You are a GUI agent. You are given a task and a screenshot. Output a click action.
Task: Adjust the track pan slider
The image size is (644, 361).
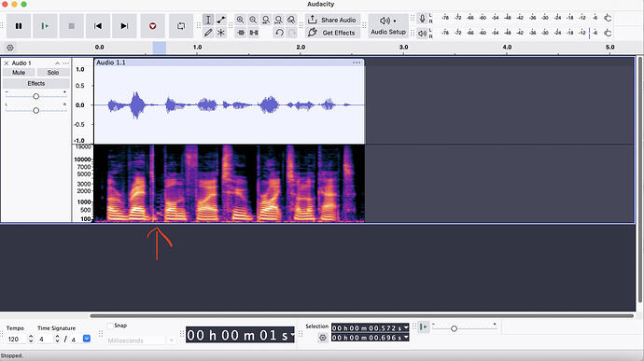click(x=36, y=110)
